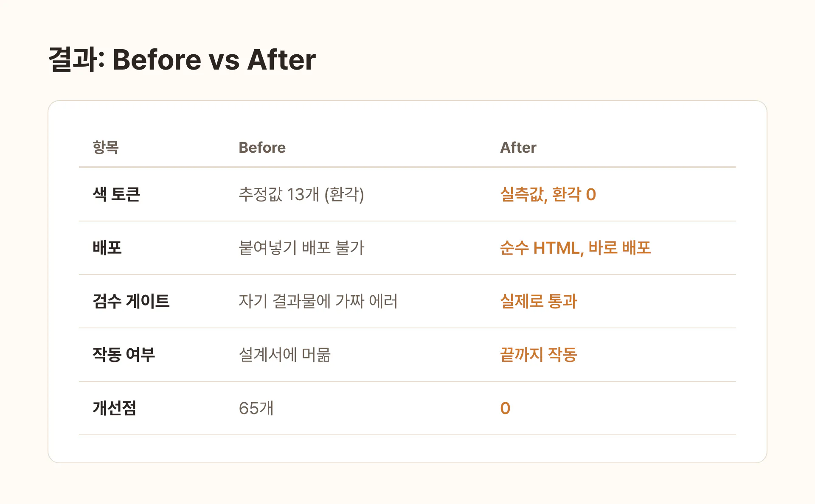Click the orange '0' in the 개선점 row
This screenshot has width=815, height=504.
505,408
